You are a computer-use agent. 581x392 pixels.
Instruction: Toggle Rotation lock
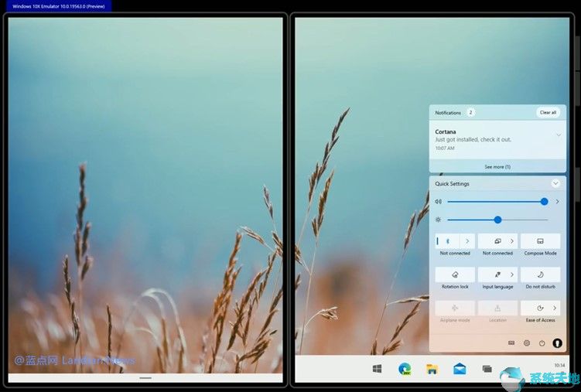pyautogui.click(x=455, y=274)
